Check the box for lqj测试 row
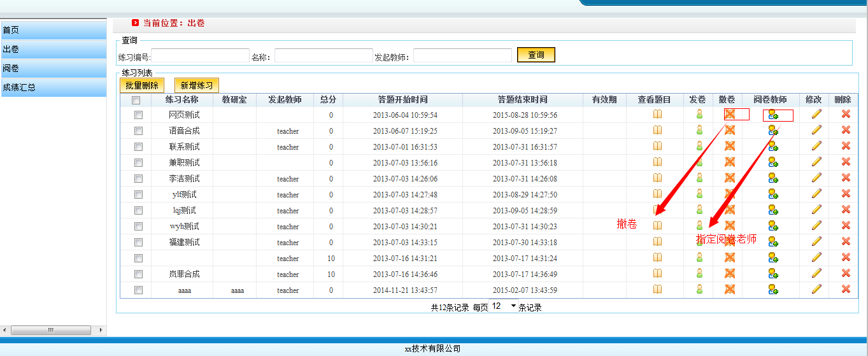This screenshot has height=356, width=868. (x=138, y=211)
